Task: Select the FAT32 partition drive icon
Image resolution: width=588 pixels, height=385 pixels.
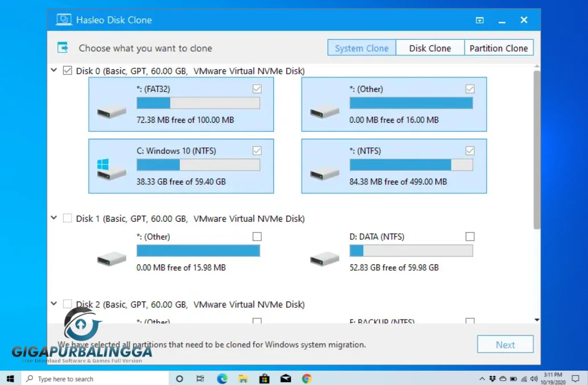Action: [x=112, y=111]
